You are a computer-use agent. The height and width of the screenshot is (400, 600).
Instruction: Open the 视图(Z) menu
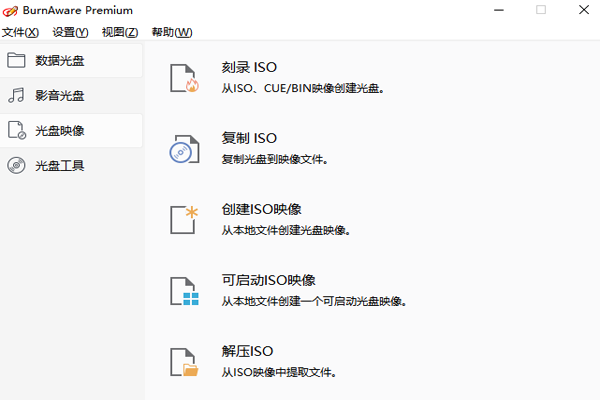click(x=120, y=32)
